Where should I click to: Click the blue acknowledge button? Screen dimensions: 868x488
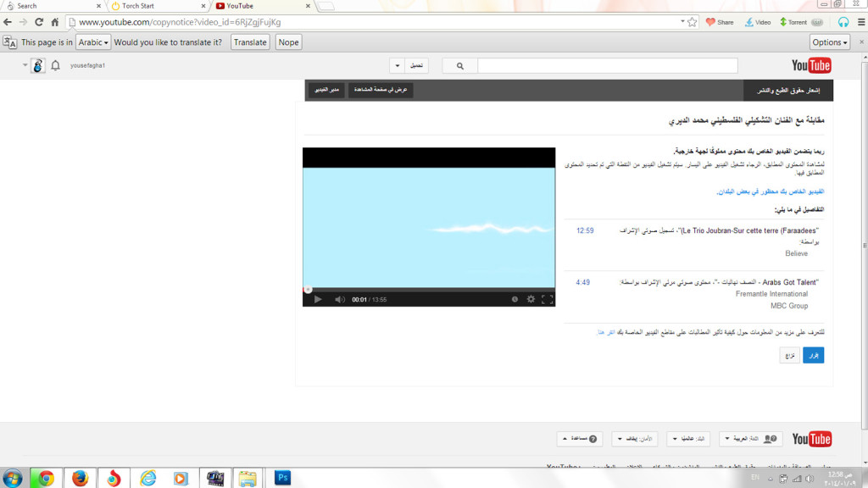tap(813, 355)
